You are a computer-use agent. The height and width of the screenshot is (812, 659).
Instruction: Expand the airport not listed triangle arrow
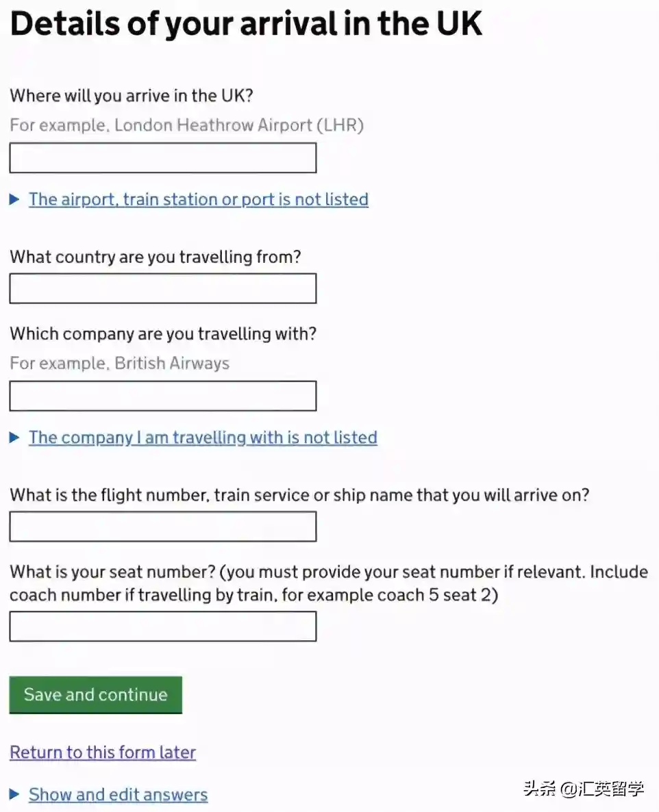click(x=14, y=200)
